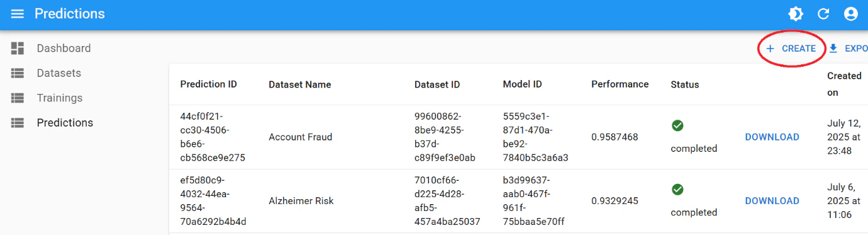Go to the Datasets menu item

(59, 73)
